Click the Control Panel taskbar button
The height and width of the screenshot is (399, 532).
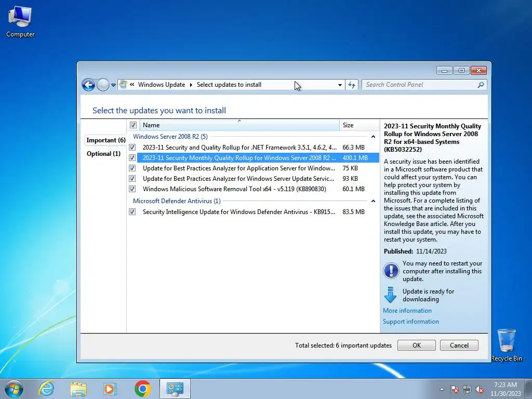[x=175, y=389]
